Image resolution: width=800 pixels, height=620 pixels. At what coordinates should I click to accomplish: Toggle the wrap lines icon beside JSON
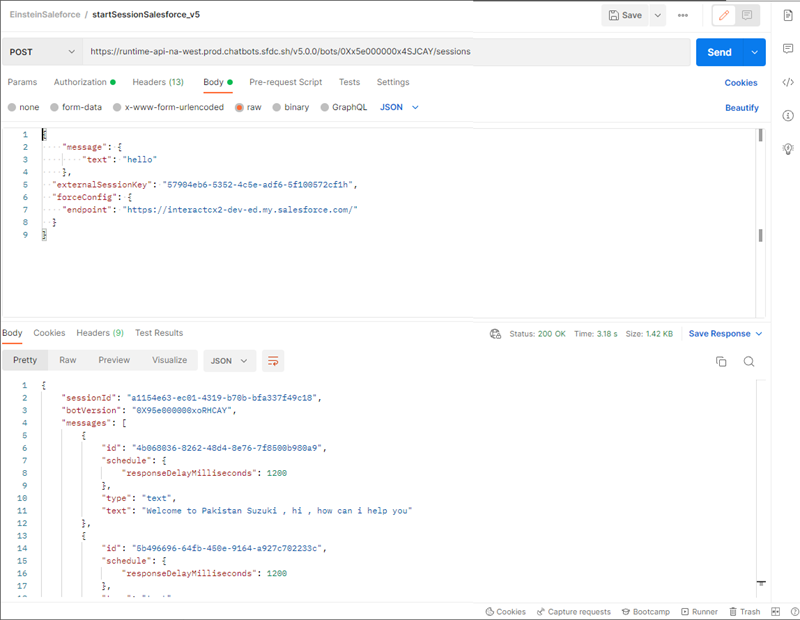coord(273,360)
